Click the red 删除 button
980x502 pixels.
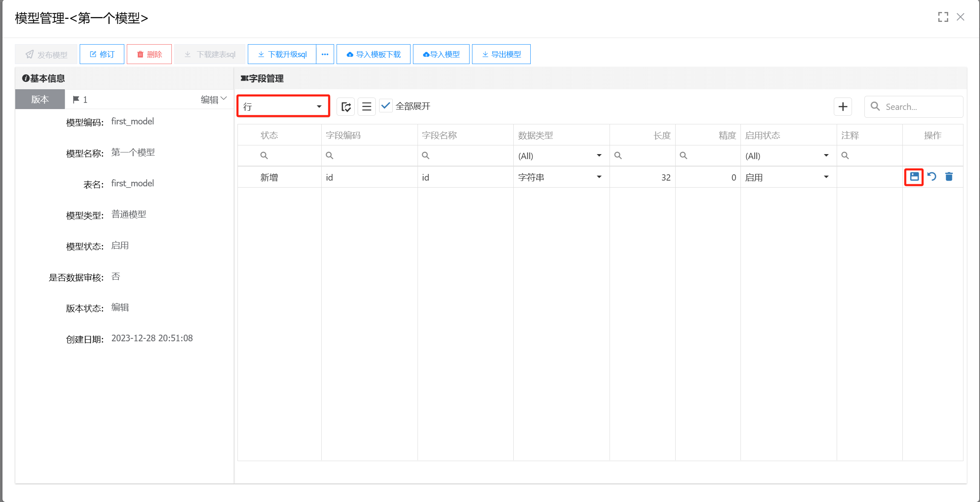(149, 54)
